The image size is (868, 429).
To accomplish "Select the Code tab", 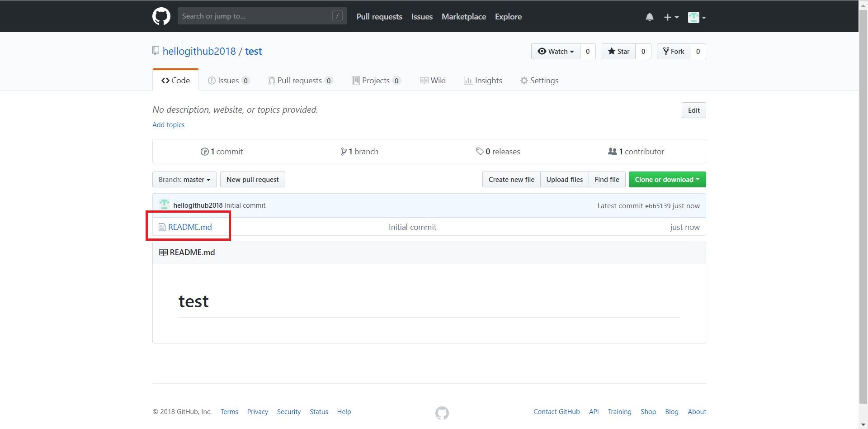I will [175, 81].
